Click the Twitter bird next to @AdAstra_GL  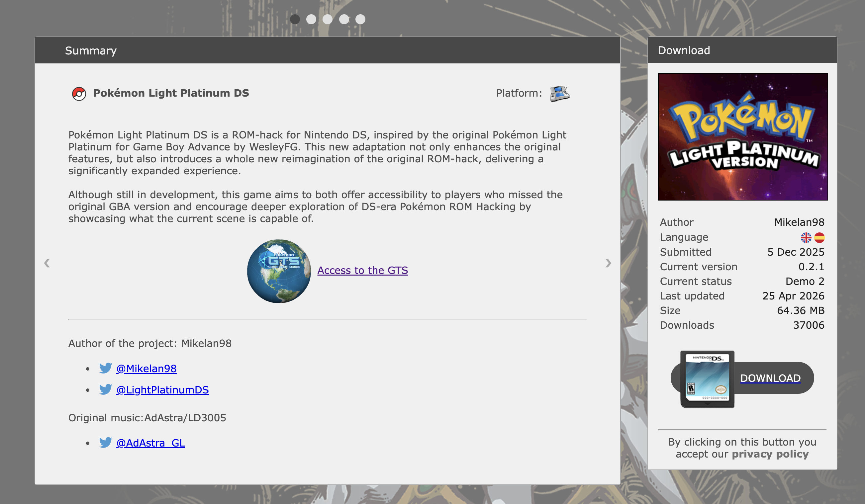(x=105, y=442)
